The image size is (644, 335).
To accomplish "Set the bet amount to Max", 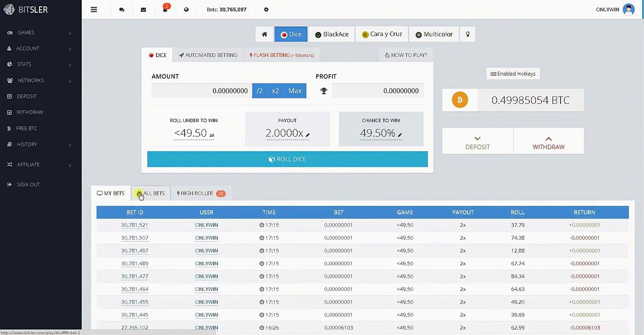I will 295,91.
